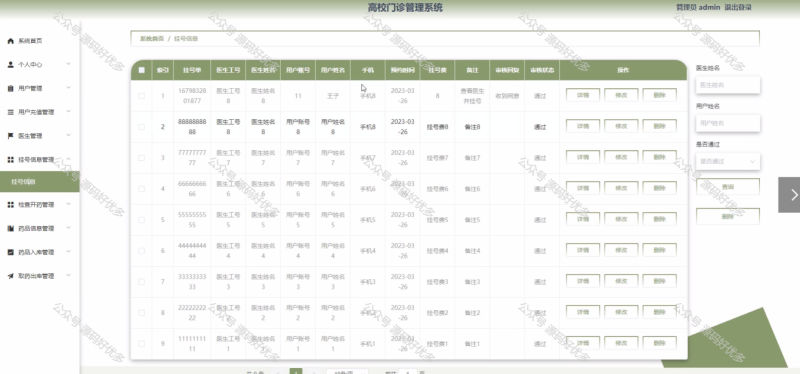Click the 医生姓名 search input field
Screen dimensions: 800x374
click(728, 85)
